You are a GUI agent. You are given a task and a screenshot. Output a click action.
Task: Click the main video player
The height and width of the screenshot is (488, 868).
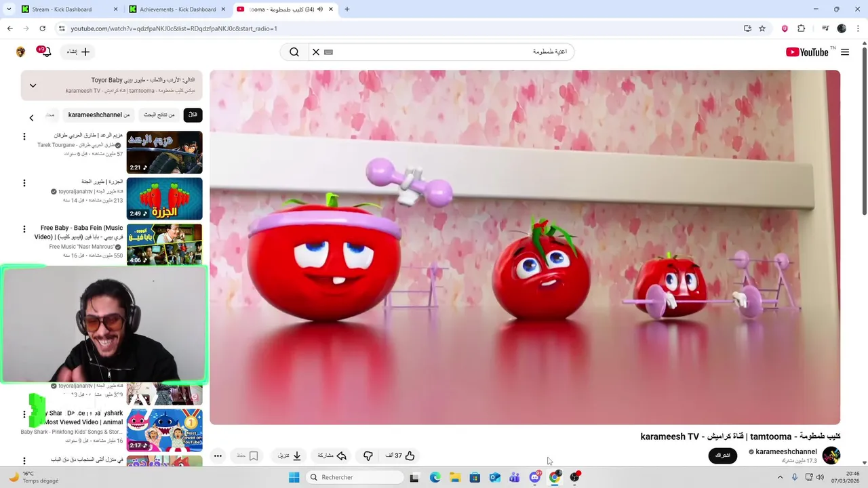525,247
